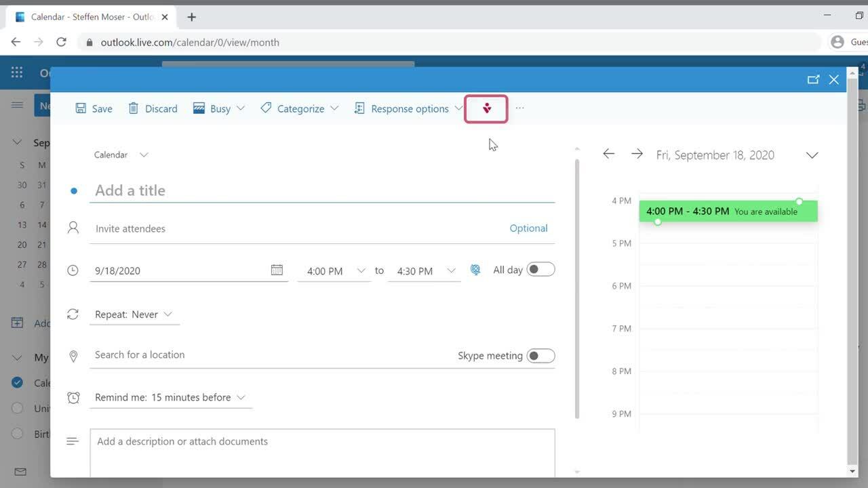This screenshot has width=868, height=488.
Task: Go to previous day in the schedule panel
Action: 609,154
